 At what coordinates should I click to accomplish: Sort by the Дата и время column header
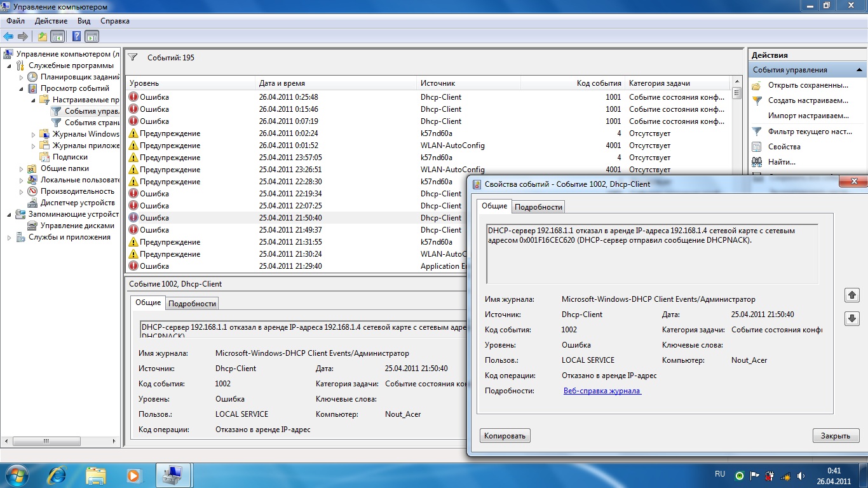tap(336, 83)
